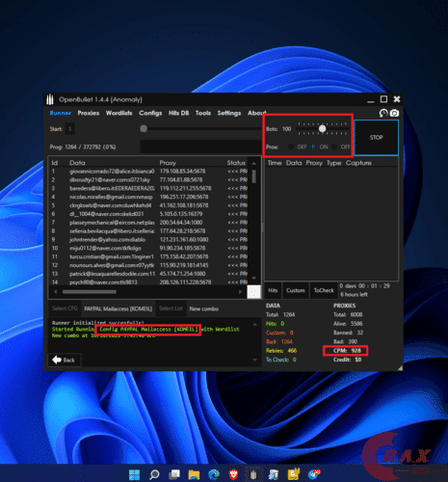Click the Type column header in hits panel
The image size is (448, 482).
click(334, 163)
